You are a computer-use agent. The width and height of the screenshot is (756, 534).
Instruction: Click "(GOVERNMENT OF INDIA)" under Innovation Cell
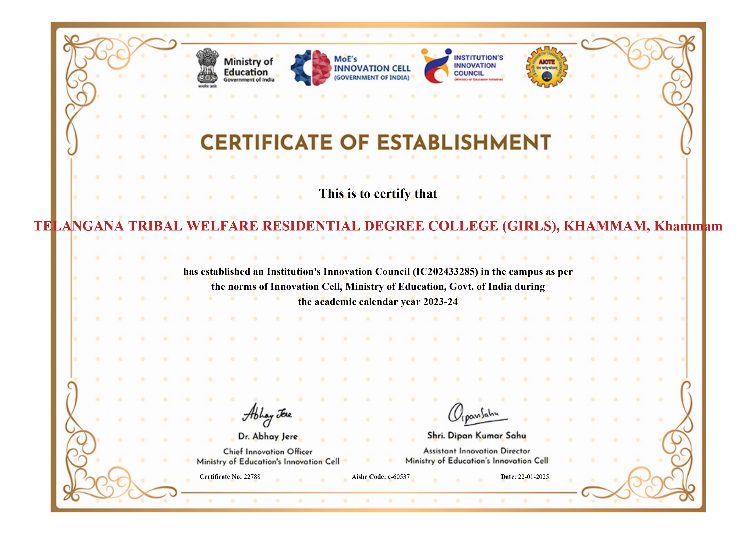tap(372, 78)
